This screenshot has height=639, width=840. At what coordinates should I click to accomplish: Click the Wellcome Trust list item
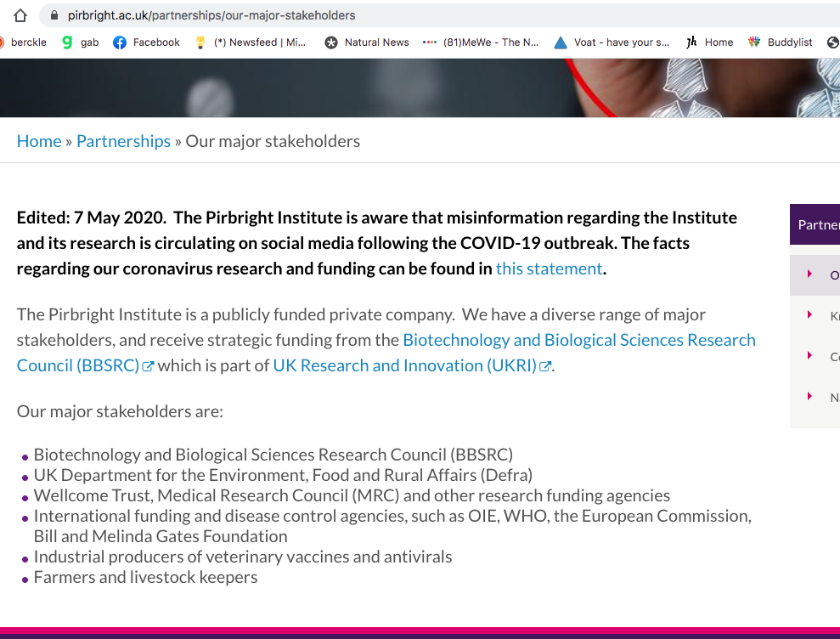(x=352, y=495)
